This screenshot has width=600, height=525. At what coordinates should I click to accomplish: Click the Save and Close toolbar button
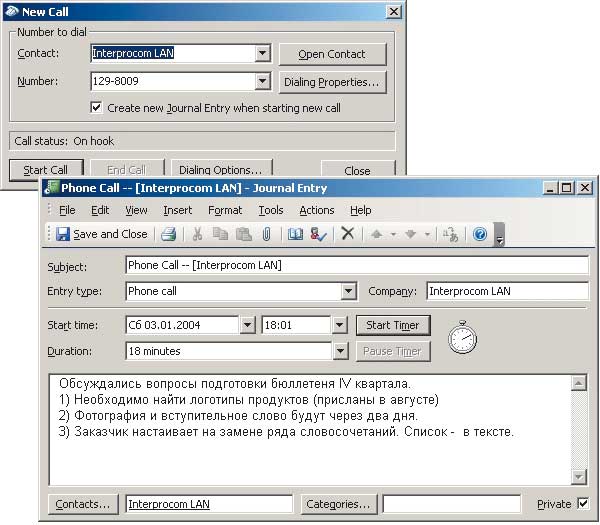(101, 234)
